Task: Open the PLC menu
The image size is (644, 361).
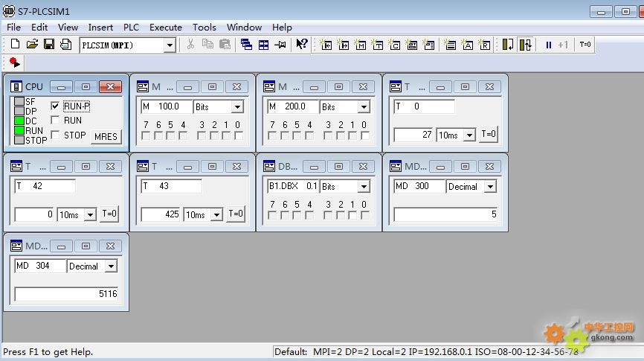Action: pos(131,27)
